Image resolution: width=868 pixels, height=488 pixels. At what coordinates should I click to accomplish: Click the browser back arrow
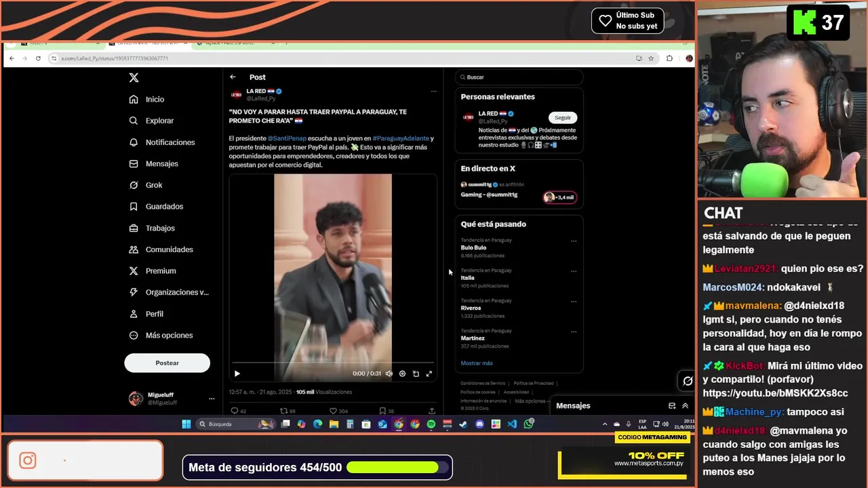tap(12, 58)
